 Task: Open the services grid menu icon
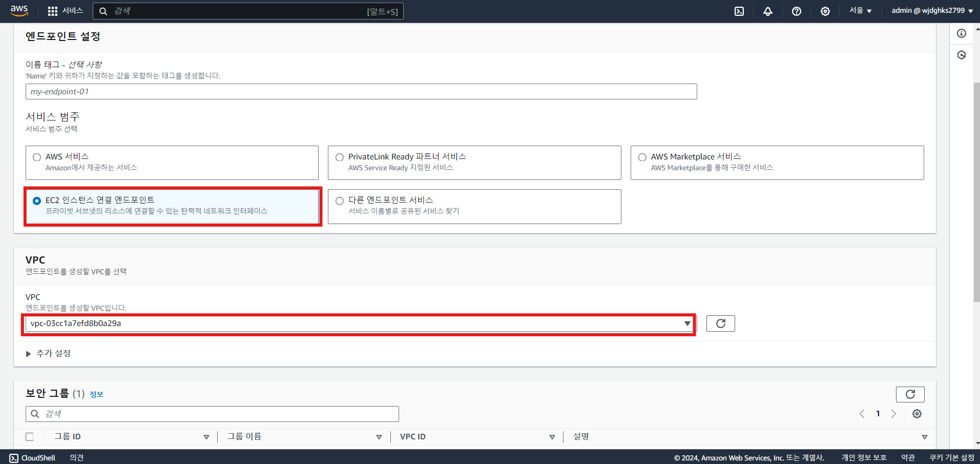coord(52,11)
